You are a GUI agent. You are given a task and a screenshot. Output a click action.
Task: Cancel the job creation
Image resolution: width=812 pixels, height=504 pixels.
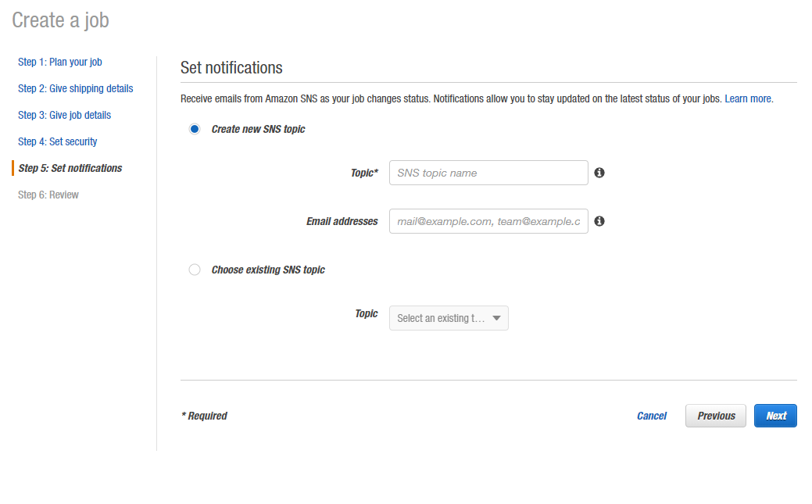coord(652,415)
